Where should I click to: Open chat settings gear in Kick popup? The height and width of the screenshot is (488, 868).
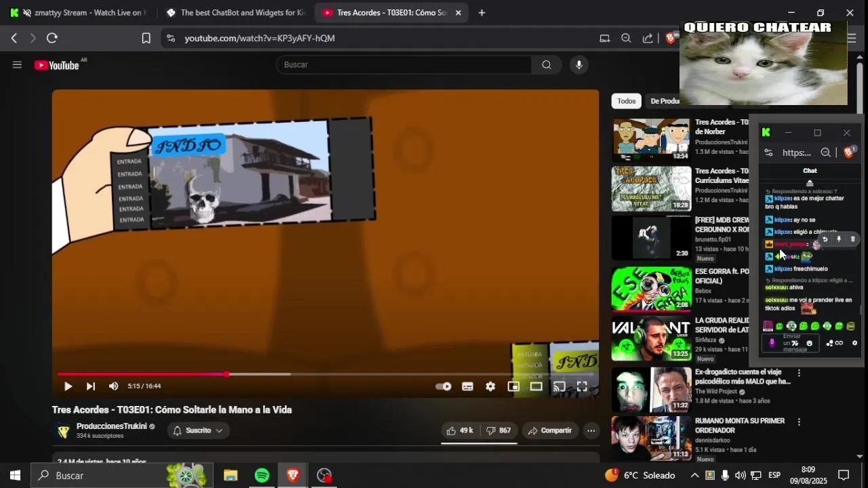854,343
